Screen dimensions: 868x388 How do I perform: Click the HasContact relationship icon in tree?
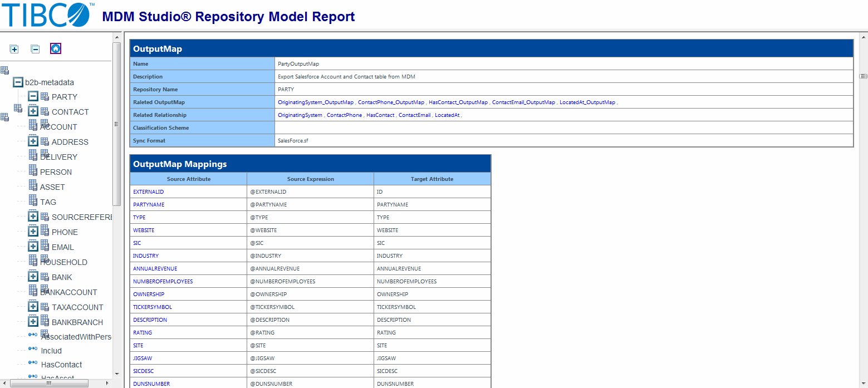(33, 363)
